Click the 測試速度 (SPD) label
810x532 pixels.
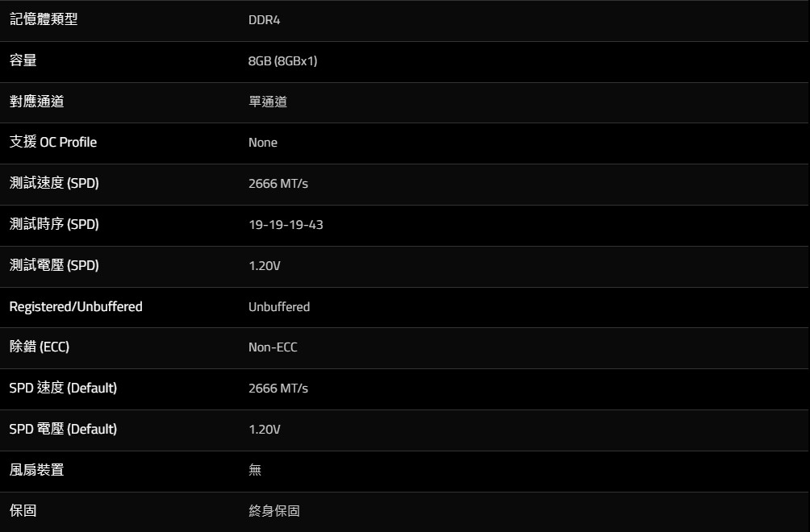click(x=54, y=184)
